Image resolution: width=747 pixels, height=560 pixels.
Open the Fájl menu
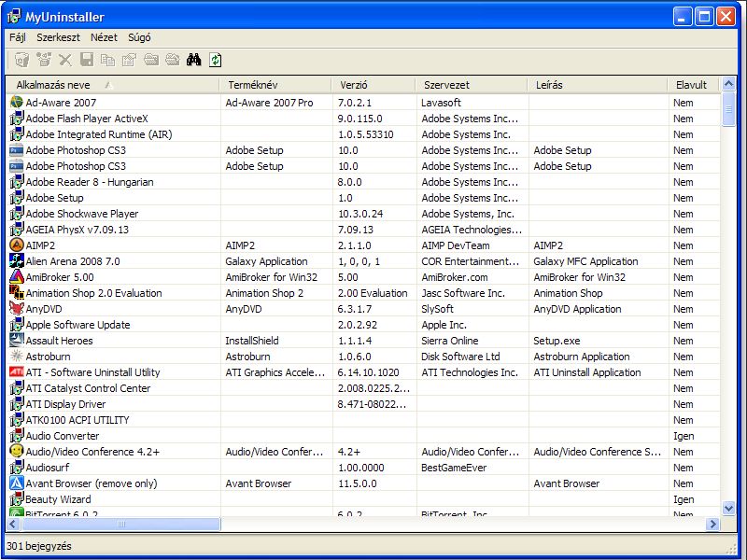click(18, 37)
